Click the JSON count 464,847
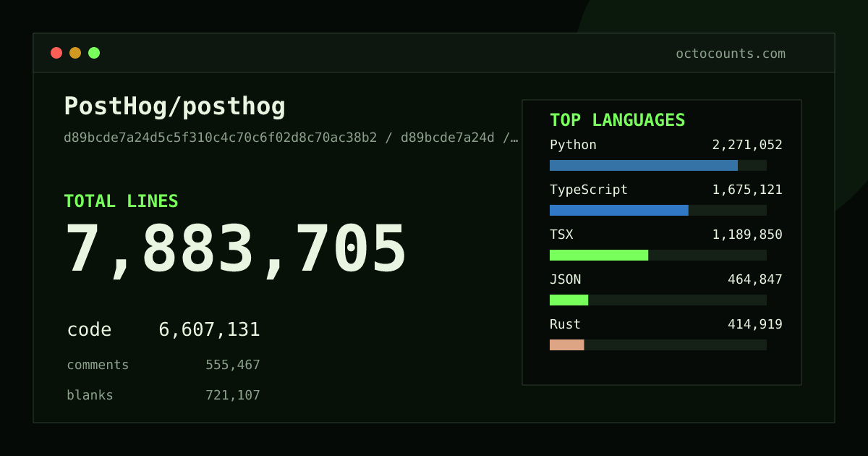The width and height of the screenshot is (868, 456). pos(755,279)
